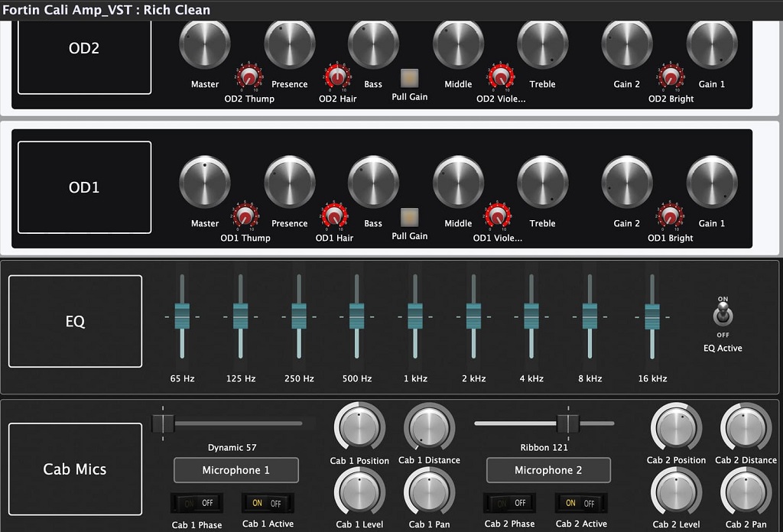Click the Cab 1 Pan knob
Screen dimensions: 783x532
point(429,491)
